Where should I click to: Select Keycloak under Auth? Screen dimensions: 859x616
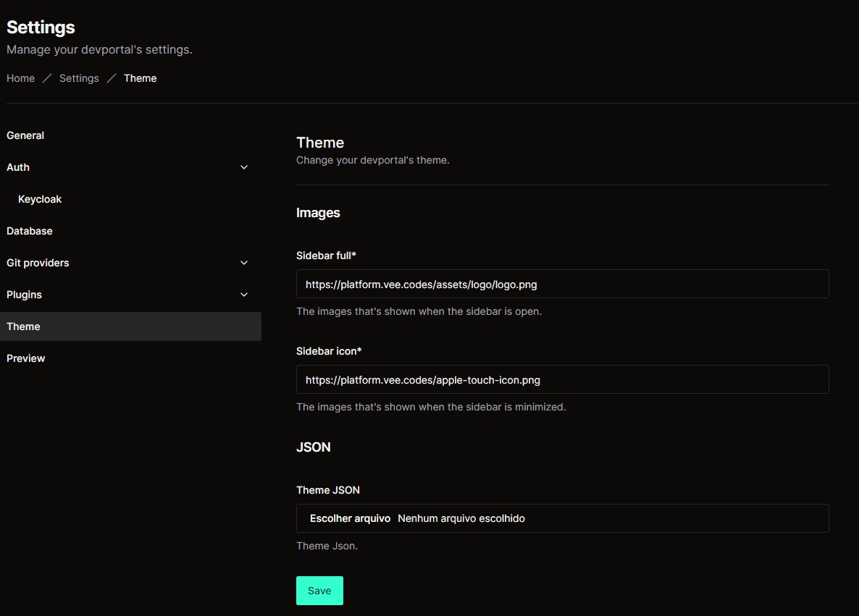40,199
